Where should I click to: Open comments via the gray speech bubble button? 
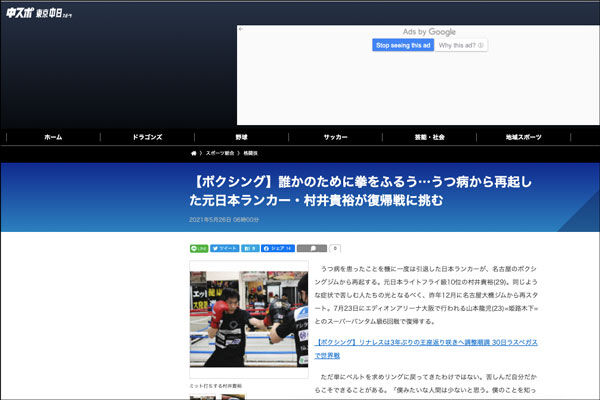(312, 248)
